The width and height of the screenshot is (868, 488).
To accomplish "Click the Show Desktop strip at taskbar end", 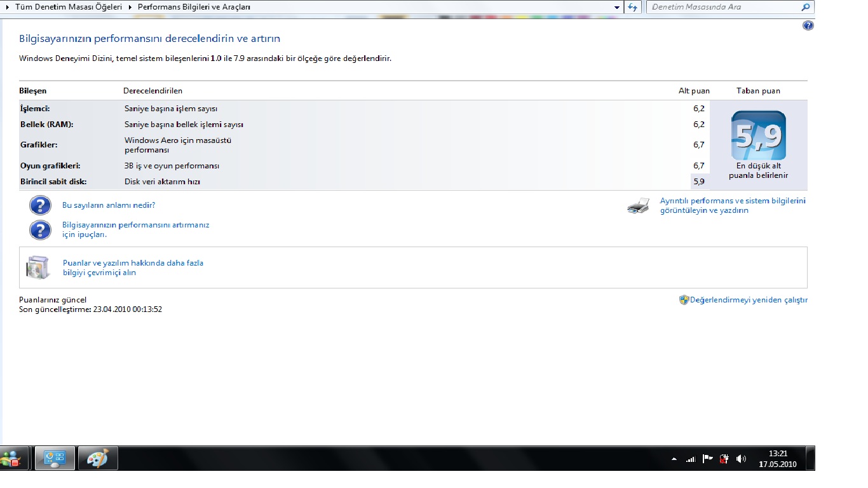I will pyautogui.click(x=810, y=458).
